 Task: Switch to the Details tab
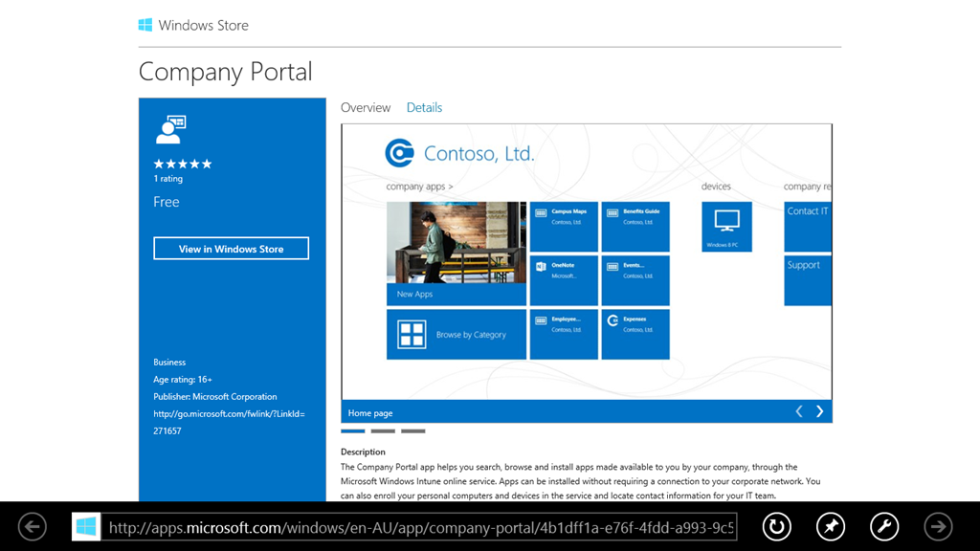(424, 108)
